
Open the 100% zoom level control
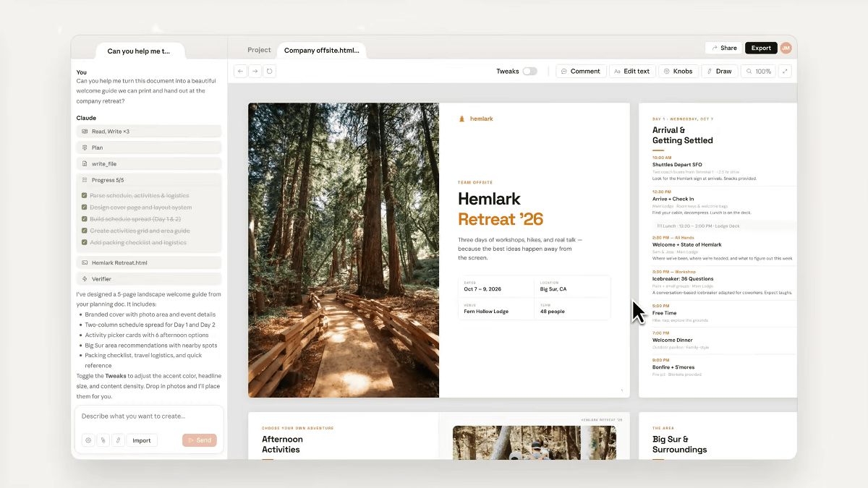pos(758,71)
